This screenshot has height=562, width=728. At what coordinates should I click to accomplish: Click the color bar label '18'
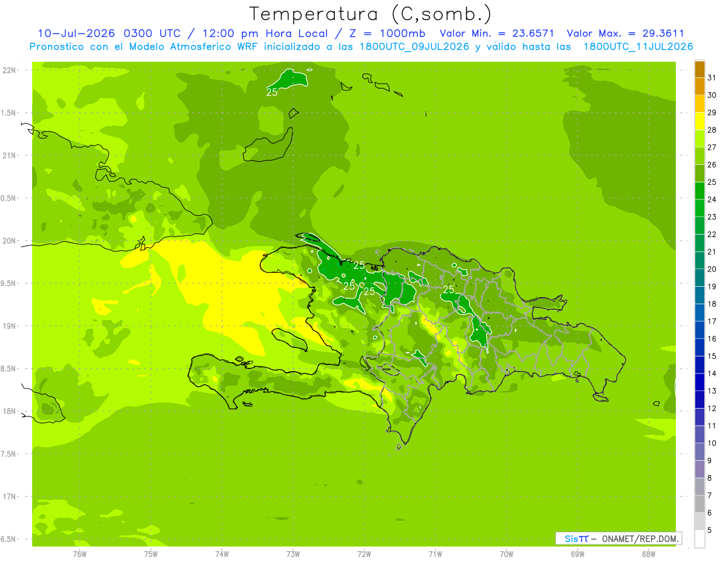712,304
